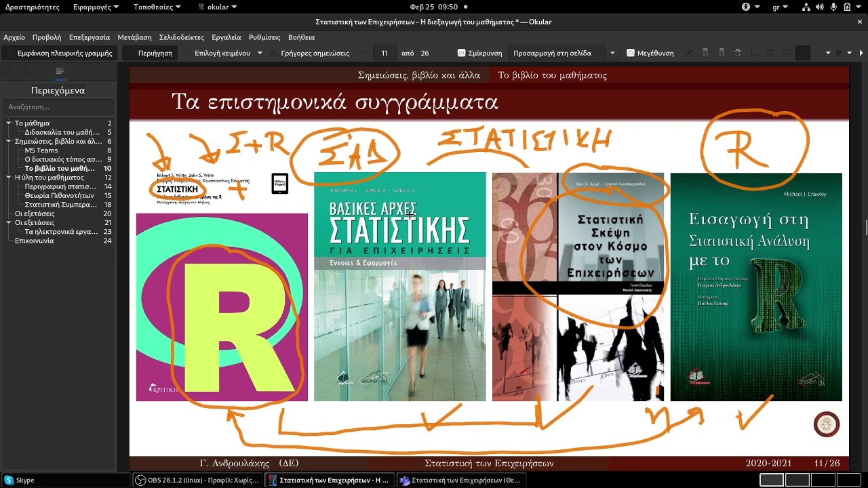Go to MS Teams contents entry
The image size is (868, 488).
point(41,150)
